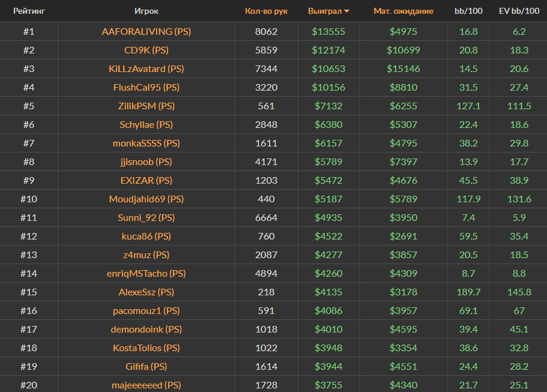This screenshot has width=547, height=392.
Task: Select the bb/100 column header
Action: click(467, 11)
